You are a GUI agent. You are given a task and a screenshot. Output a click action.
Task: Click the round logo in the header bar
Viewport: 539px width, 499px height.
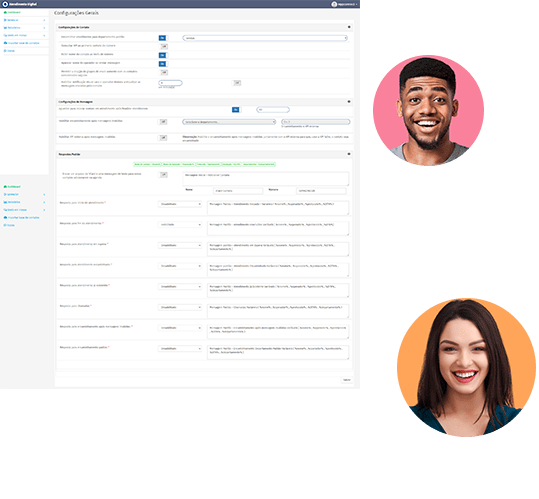click(5, 4)
